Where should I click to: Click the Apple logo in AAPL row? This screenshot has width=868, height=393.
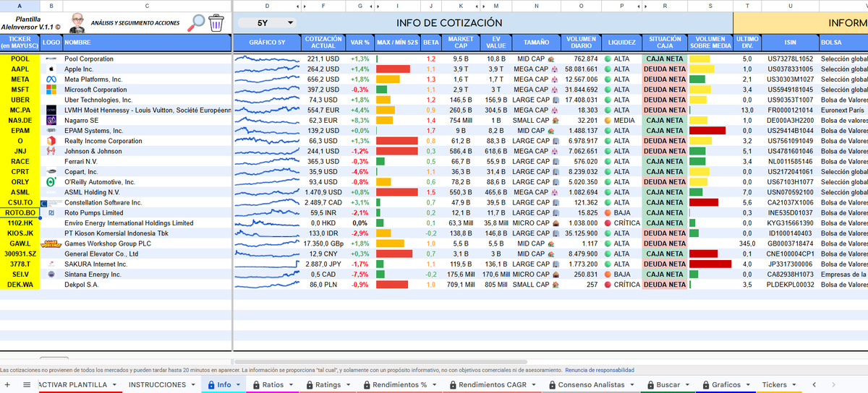click(51, 69)
